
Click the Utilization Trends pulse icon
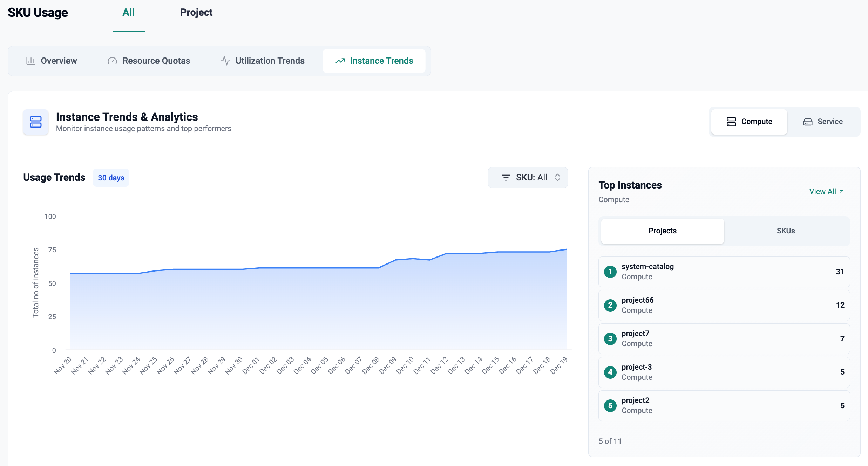(225, 61)
